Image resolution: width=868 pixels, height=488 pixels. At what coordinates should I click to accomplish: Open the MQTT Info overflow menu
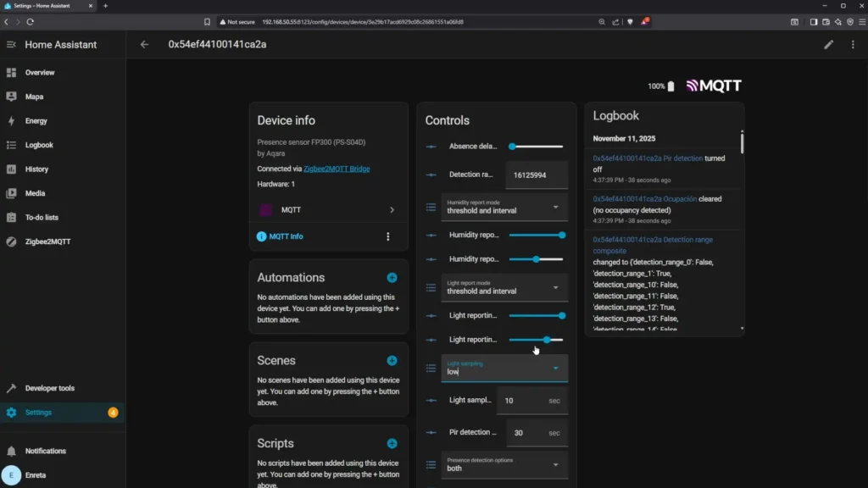[388, 236]
